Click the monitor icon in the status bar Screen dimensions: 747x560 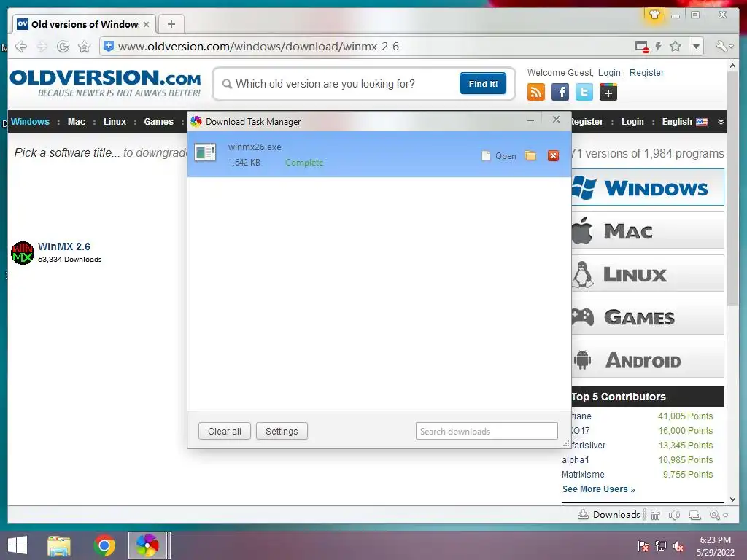(695, 515)
